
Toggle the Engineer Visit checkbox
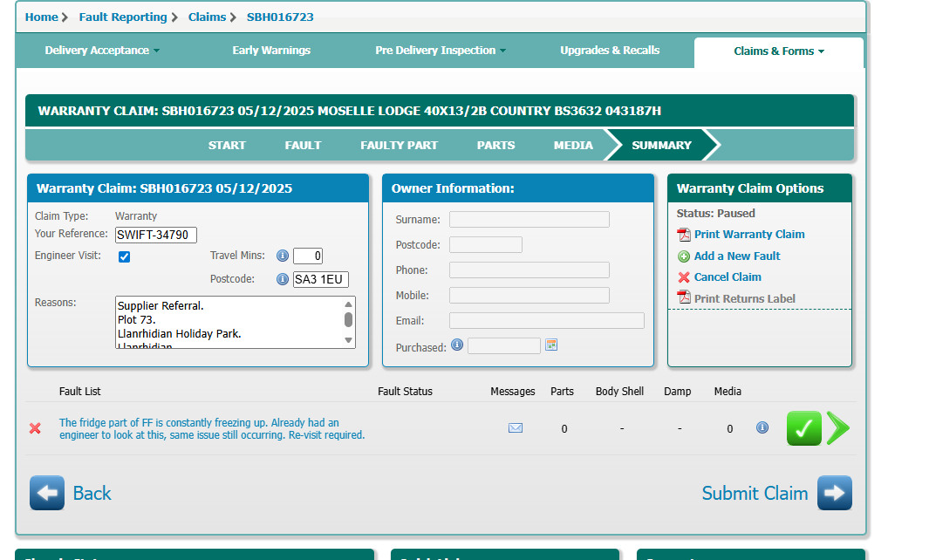124,256
